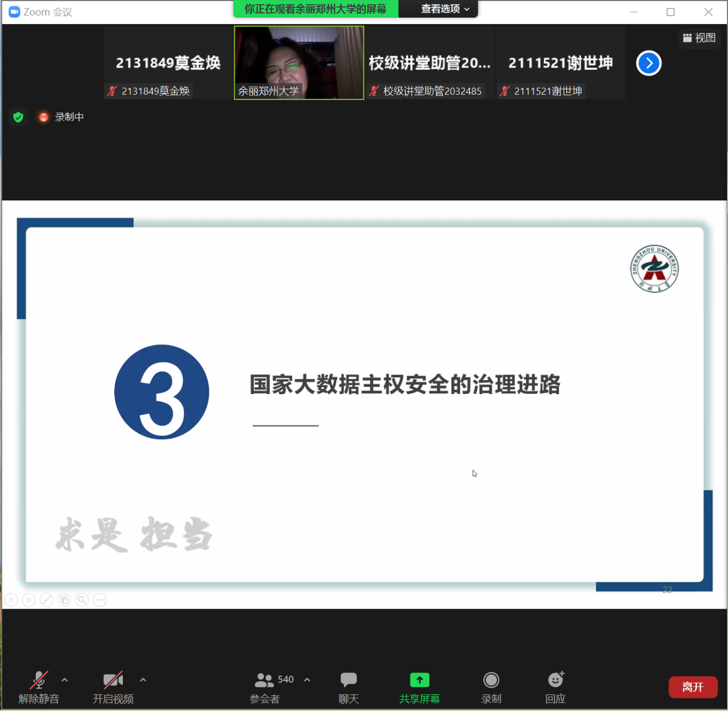Expand arrow next to participants count

(307, 680)
